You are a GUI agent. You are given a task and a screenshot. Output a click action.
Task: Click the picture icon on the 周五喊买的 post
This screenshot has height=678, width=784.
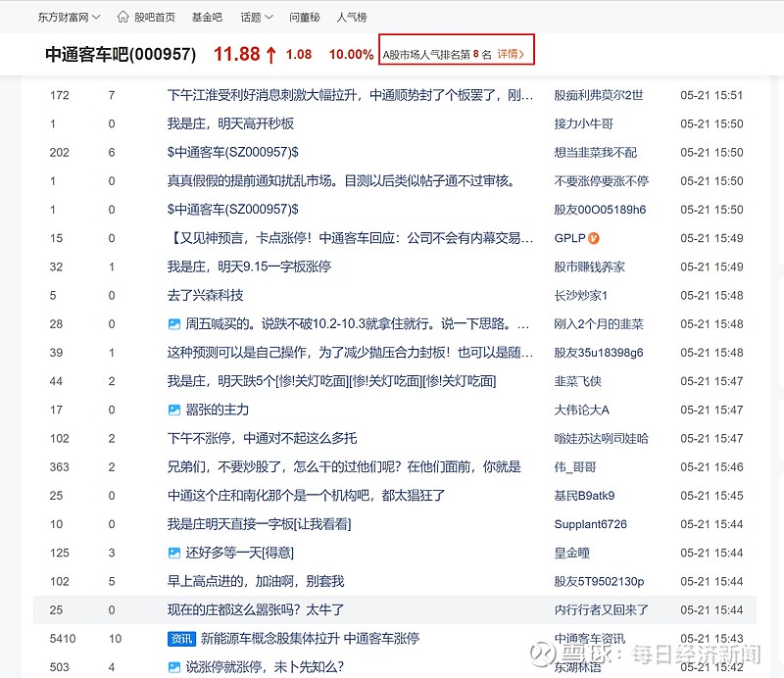point(176,323)
